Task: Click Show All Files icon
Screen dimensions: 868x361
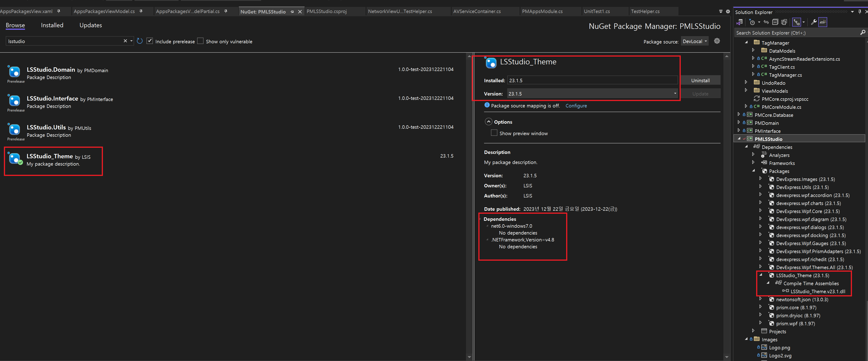Action: [x=784, y=22]
